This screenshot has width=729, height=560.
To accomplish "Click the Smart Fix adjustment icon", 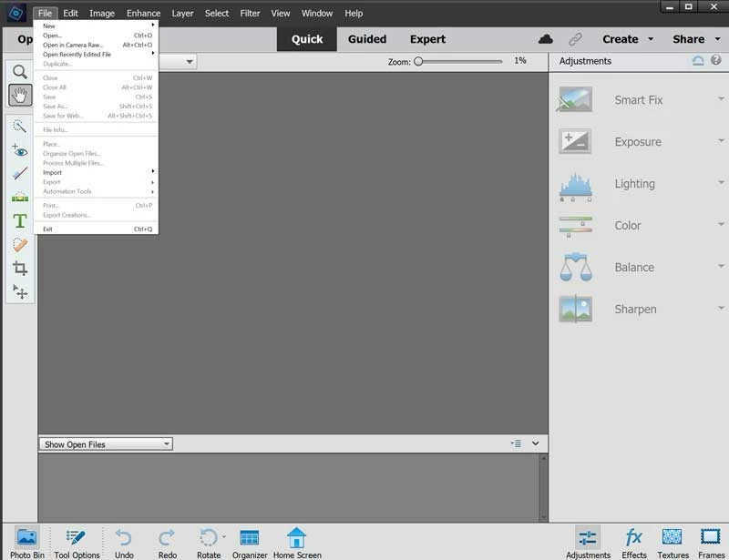I will [576, 99].
